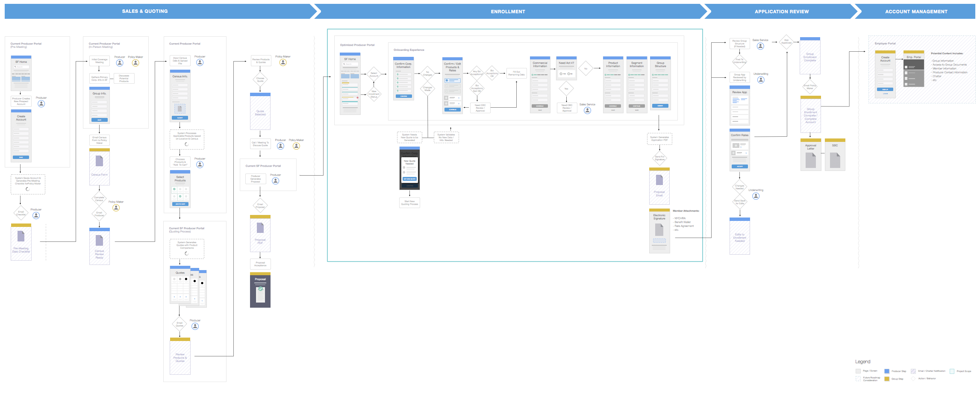Click Send For Signature diamond

pos(659,158)
